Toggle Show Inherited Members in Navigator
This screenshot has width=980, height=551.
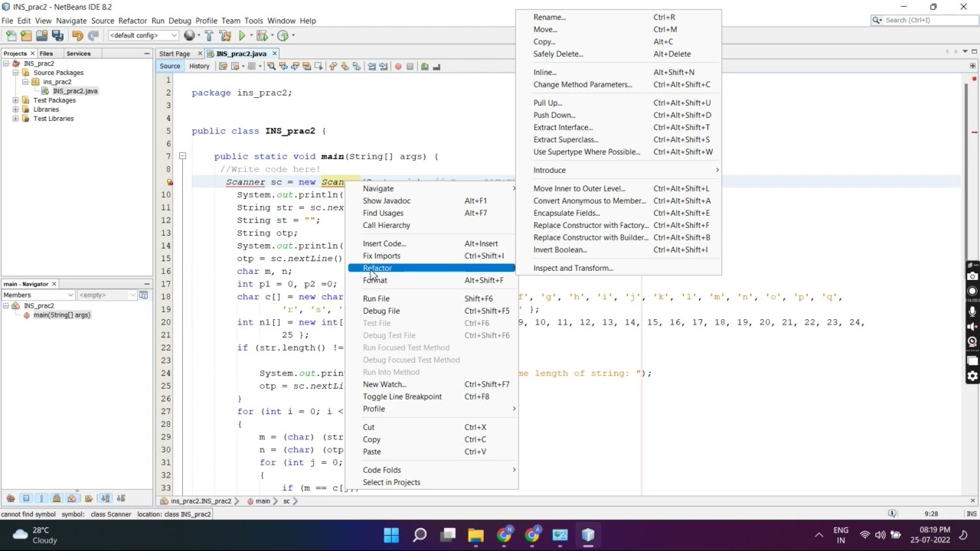click(x=11, y=498)
